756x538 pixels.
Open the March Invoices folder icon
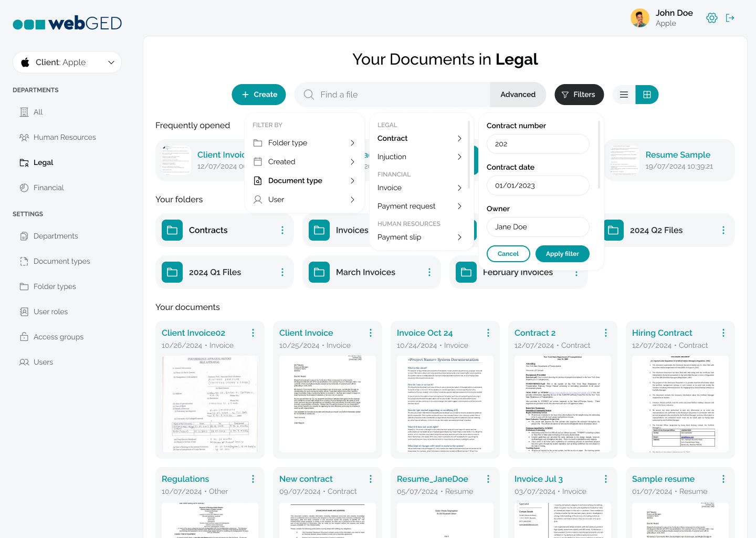[319, 272]
